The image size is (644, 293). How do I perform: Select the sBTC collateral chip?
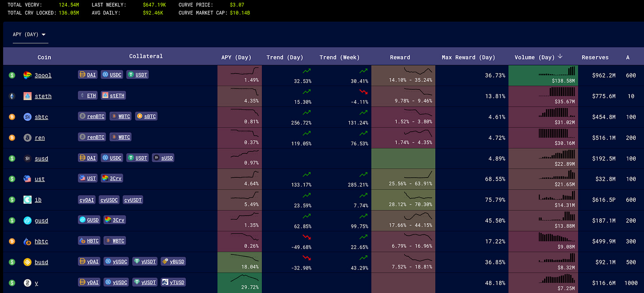click(146, 116)
